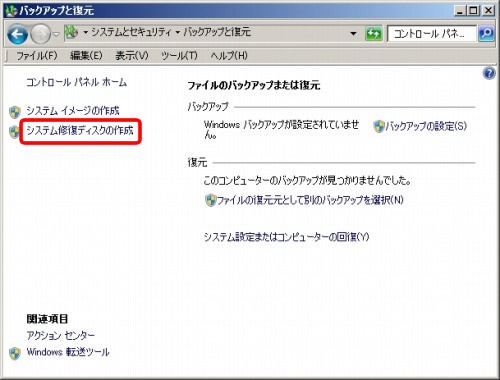500x380 pixels.
Task: Go back with the blue Back arrow
Action: click(17, 34)
